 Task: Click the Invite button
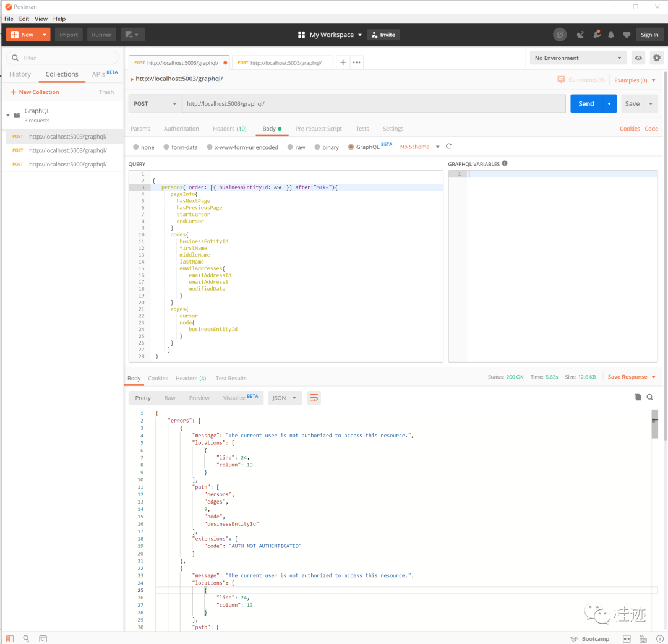pos(383,35)
